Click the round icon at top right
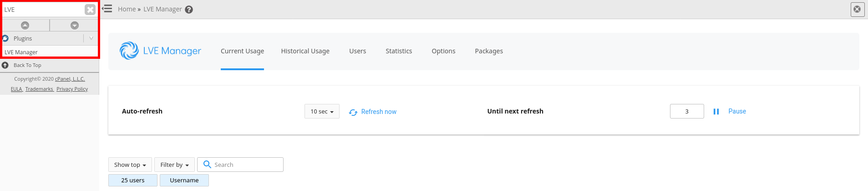 point(858,9)
